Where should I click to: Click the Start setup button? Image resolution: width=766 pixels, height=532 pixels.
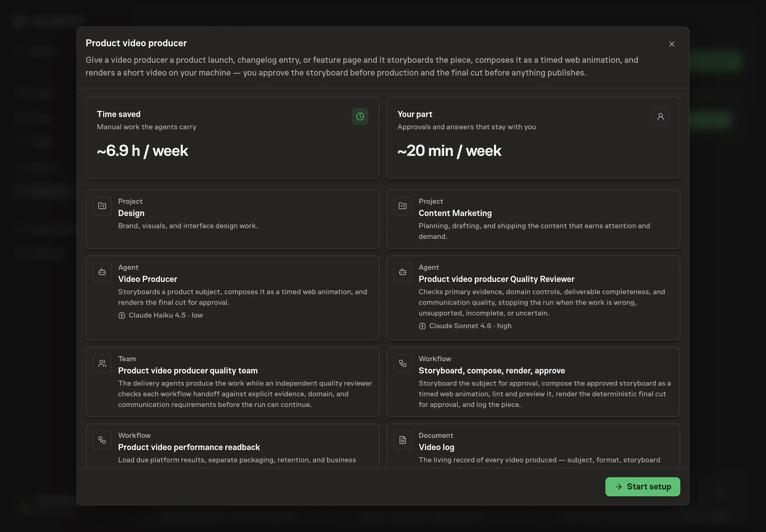click(x=643, y=487)
